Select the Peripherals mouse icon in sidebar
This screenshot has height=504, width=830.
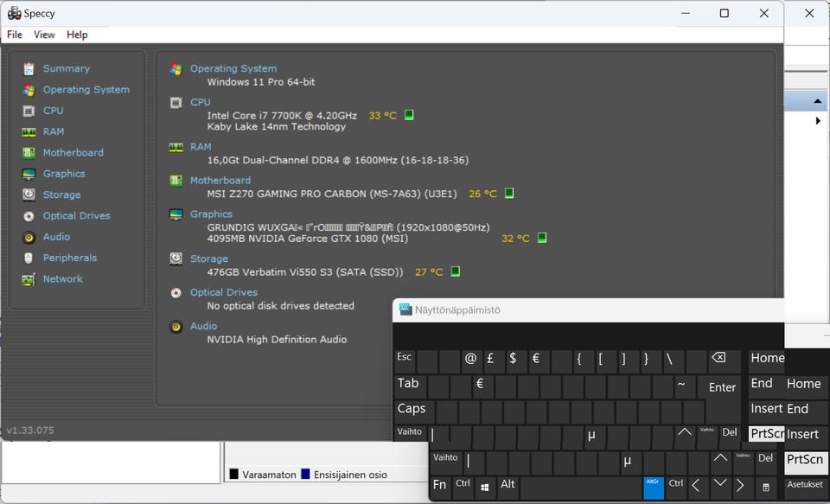(x=29, y=258)
